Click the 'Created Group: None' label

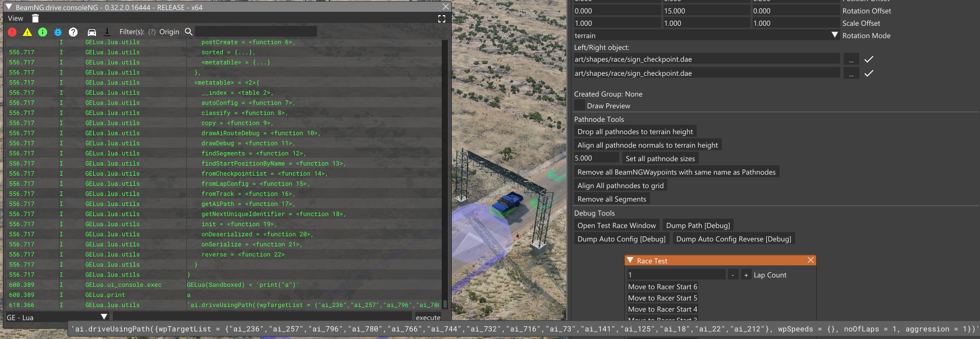pos(608,94)
